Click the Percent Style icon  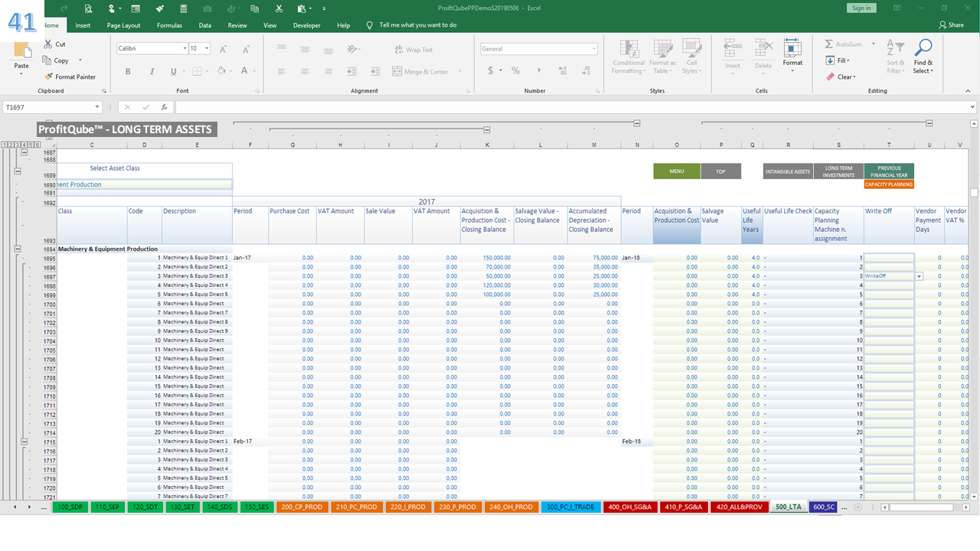click(x=515, y=70)
